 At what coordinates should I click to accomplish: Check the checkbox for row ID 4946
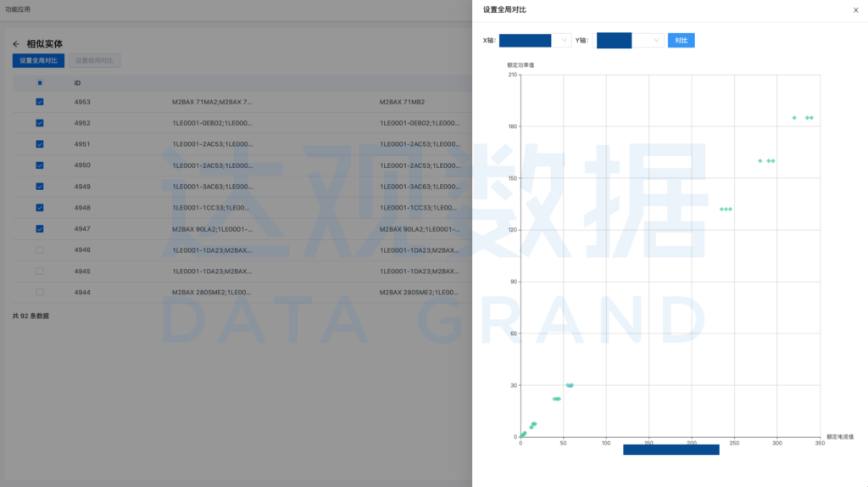(40, 250)
